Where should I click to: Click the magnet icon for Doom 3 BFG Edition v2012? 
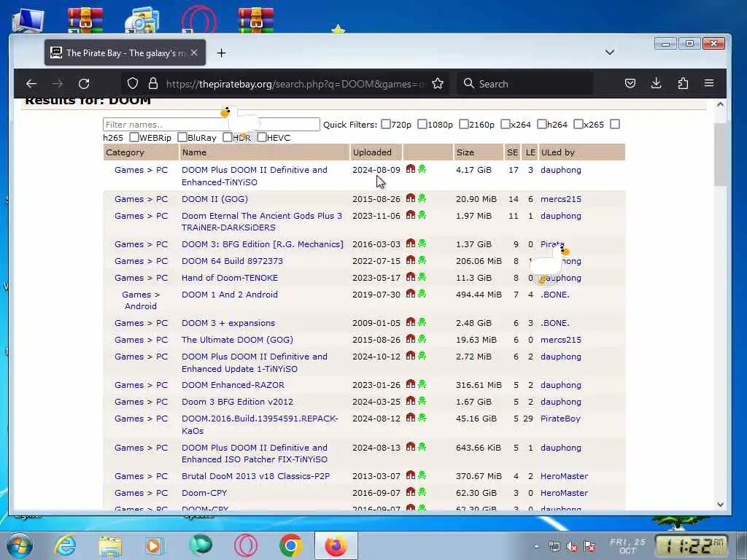(x=410, y=401)
